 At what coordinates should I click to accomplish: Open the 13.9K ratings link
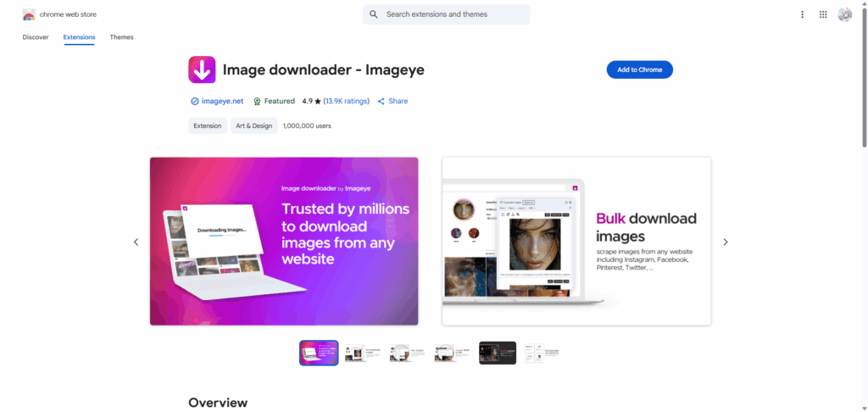click(346, 102)
